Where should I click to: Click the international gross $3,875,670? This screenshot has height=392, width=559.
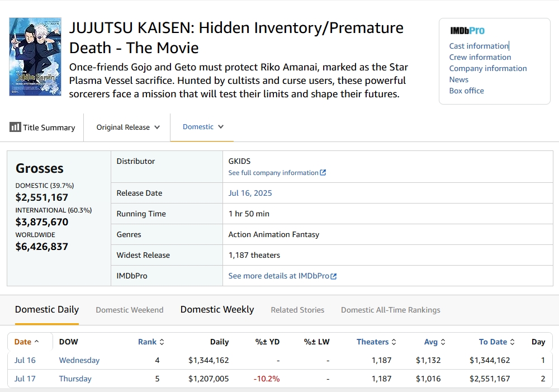(42, 222)
